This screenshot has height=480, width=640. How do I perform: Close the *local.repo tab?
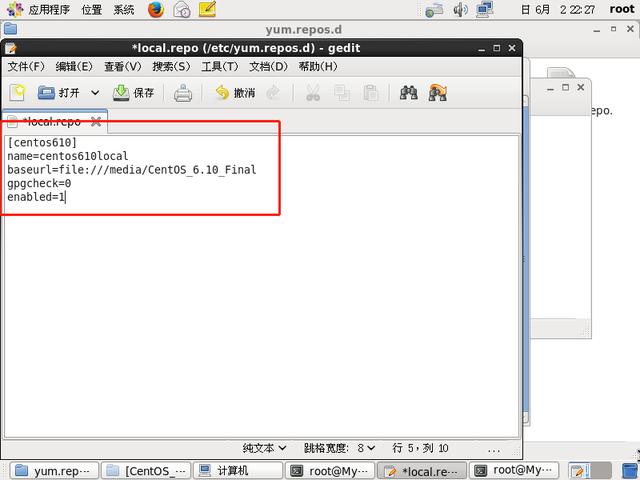point(96,121)
